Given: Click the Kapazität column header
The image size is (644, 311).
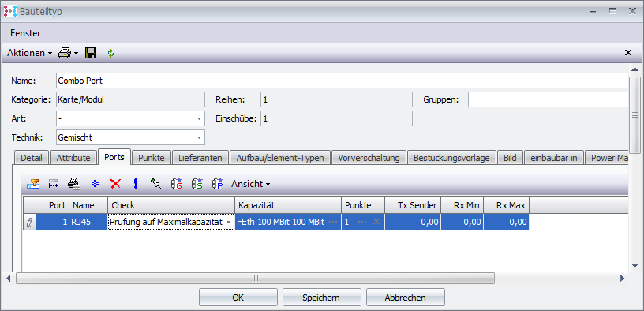Looking at the screenshot, I should [288, 205].
